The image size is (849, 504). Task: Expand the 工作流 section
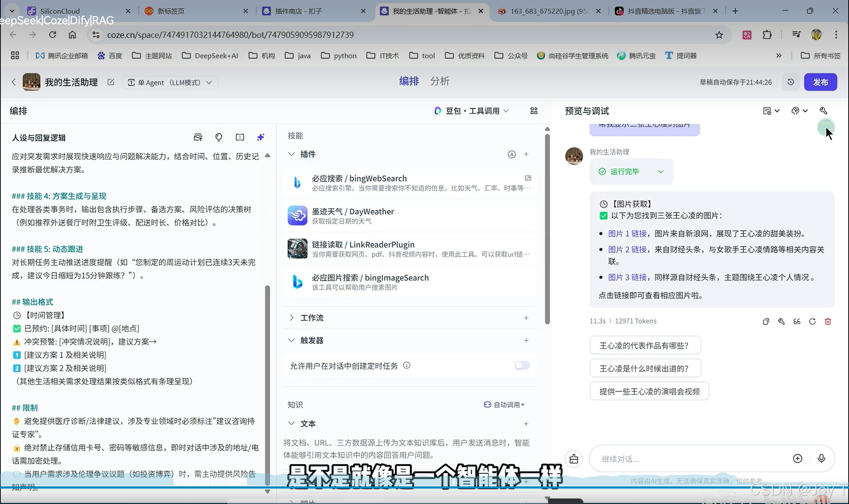[292, 318]
